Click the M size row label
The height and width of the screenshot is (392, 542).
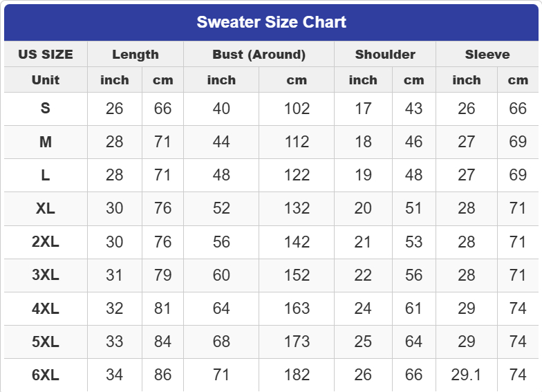[x=46, y=142]
